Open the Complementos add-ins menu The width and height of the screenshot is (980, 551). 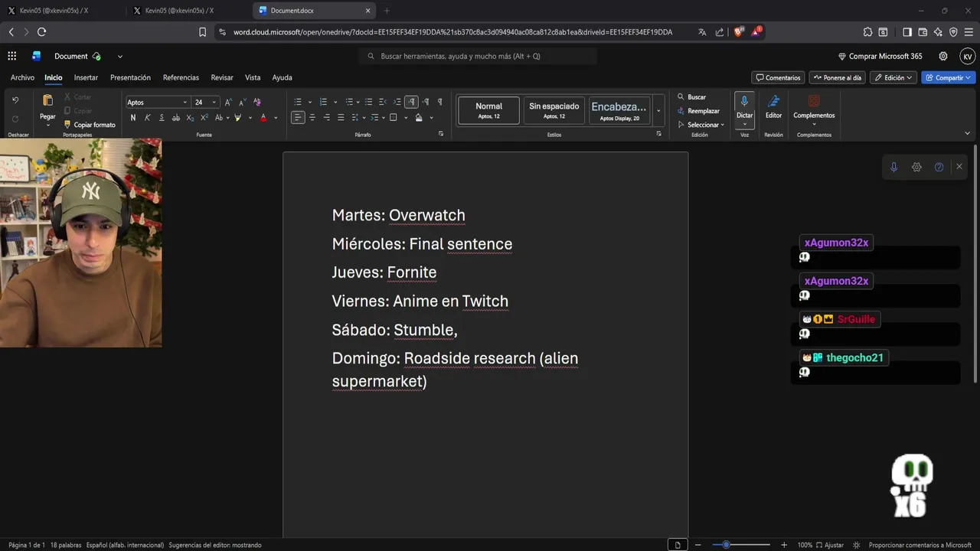click(x=814, y=109)
